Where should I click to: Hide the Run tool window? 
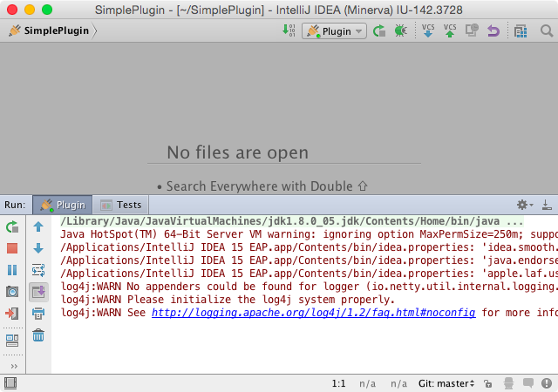[x=547, y=205]
